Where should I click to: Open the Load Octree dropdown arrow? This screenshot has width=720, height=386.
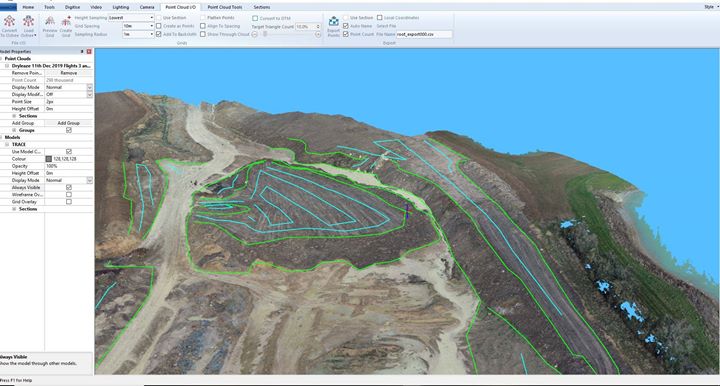35,35
